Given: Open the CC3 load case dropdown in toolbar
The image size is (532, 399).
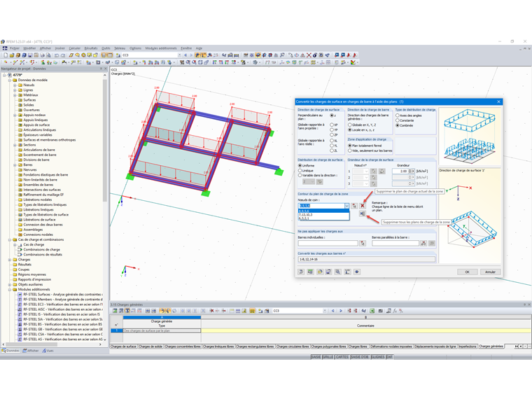Looking at the screenshot, I should point(179,55).
